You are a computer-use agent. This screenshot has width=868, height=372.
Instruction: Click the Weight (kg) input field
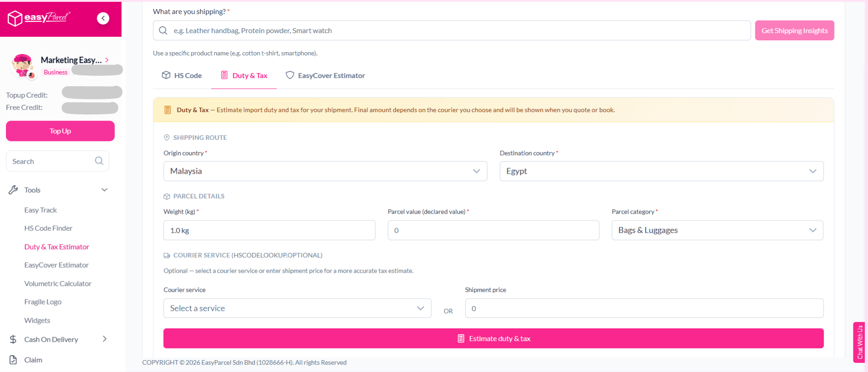click(269, 230)
